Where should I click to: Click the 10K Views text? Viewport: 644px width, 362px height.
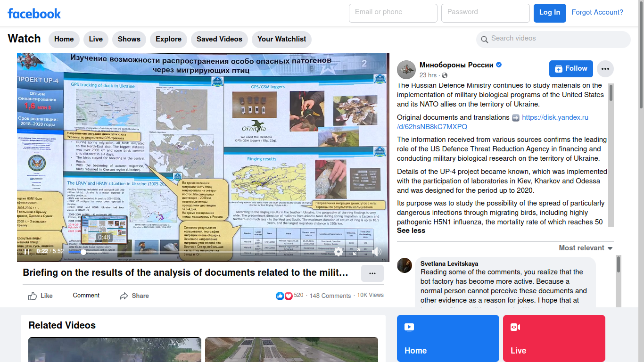[x=370, y=295]
